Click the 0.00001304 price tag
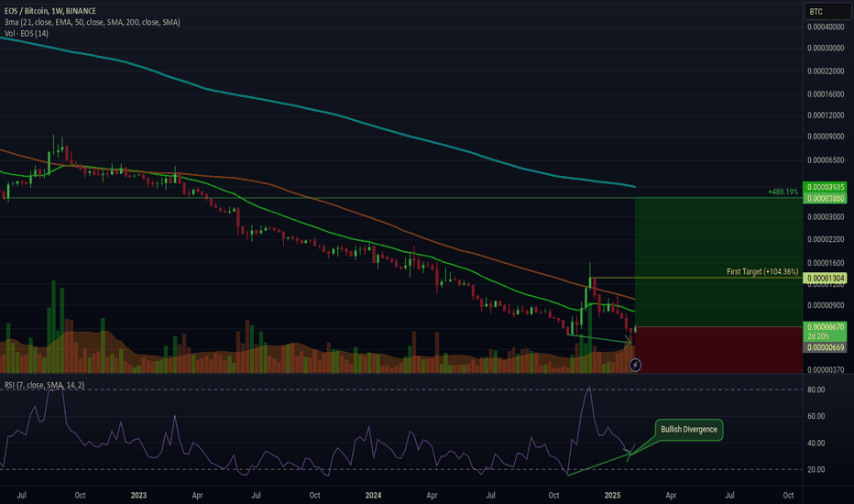The height and width of the screenshot is (504, 854). coord(825,279)
